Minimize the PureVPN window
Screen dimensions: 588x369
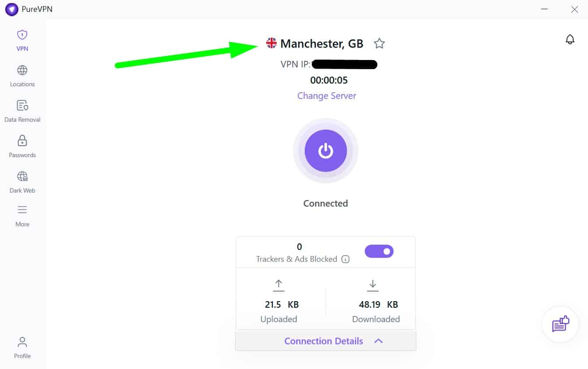(545, 9)
